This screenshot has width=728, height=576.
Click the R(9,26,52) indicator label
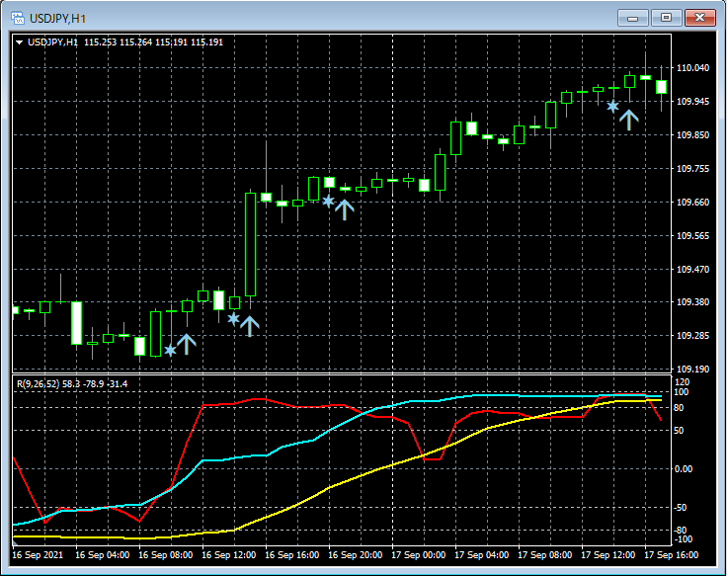[39, 384]
